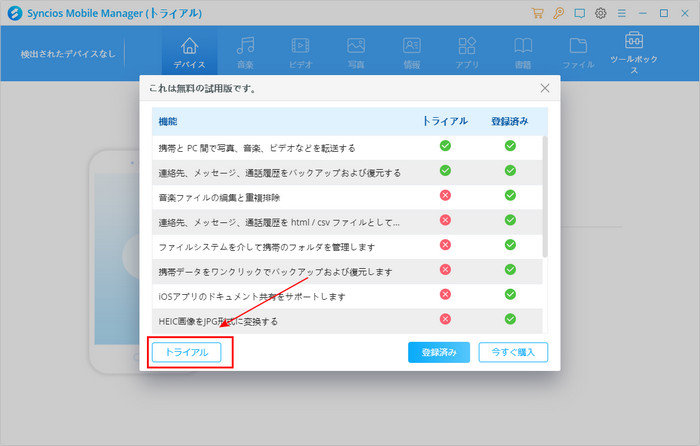
Task: Click the 登録済み register button
Action: click(439, 352)
